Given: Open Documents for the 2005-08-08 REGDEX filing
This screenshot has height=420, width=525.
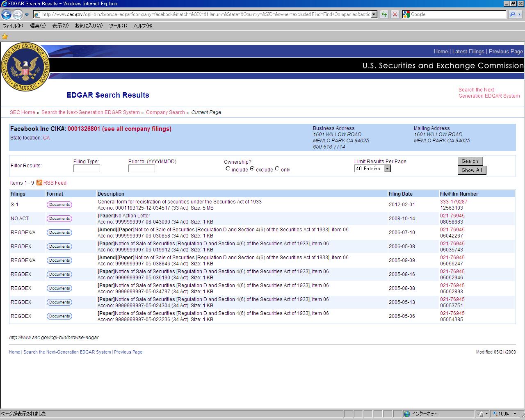Looking at the screenshot, I should pyautogui.click(x=59, y=288).
